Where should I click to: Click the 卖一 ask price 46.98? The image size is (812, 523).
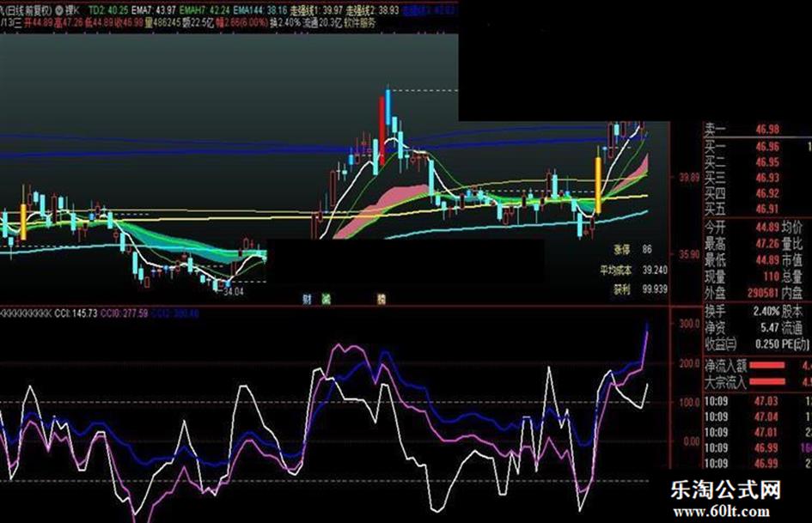click(767, 130)
